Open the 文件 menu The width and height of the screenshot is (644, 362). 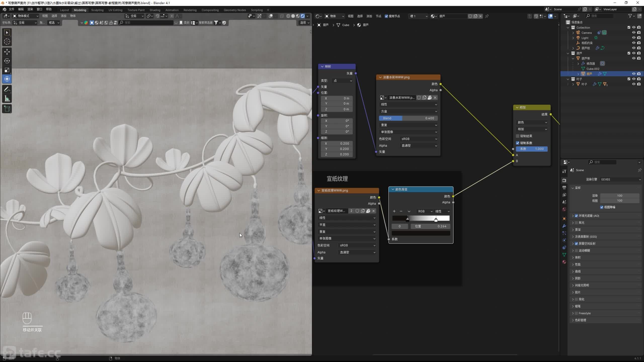coord(12,9)
